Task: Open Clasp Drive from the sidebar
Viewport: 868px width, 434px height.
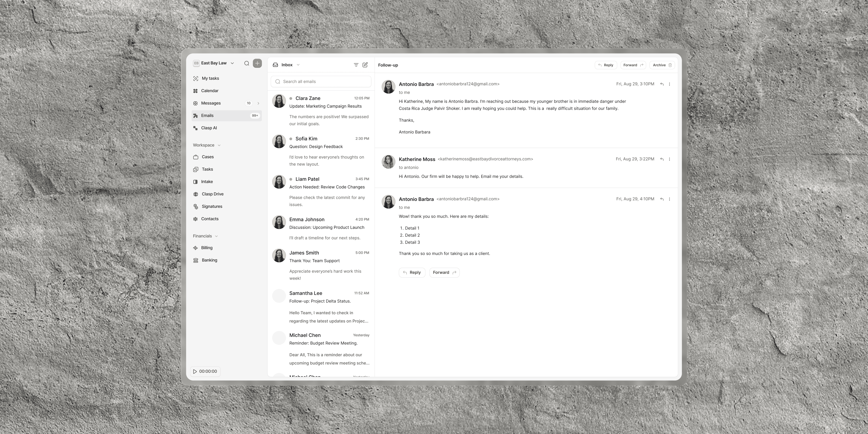Action: (x=212, y=194)
